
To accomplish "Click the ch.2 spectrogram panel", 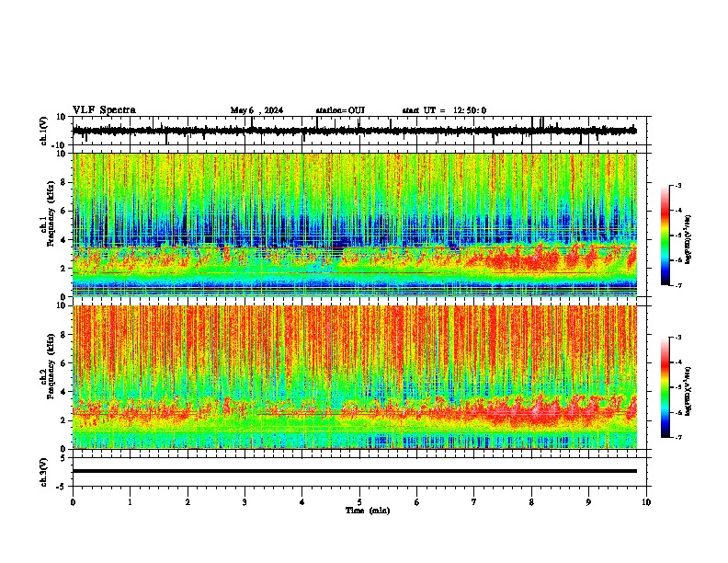I will click(x=355, y=377).
